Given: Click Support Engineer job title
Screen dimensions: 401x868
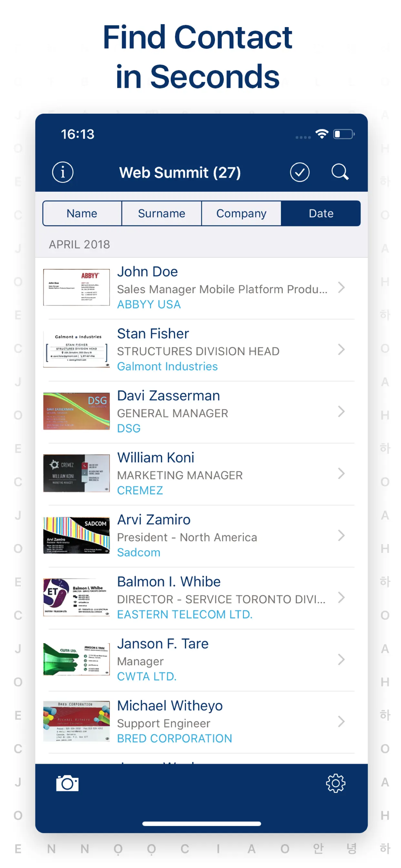Looking at the screenshot, I should pos(164,723).
